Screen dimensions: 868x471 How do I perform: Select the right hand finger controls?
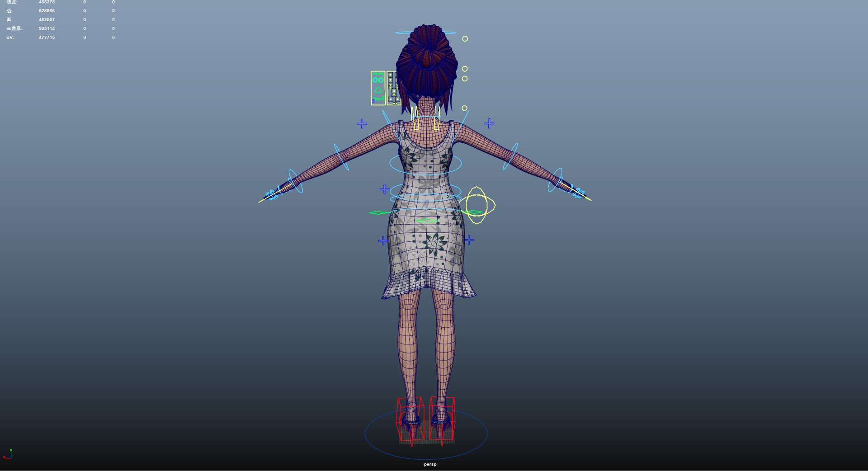point(578,193)
